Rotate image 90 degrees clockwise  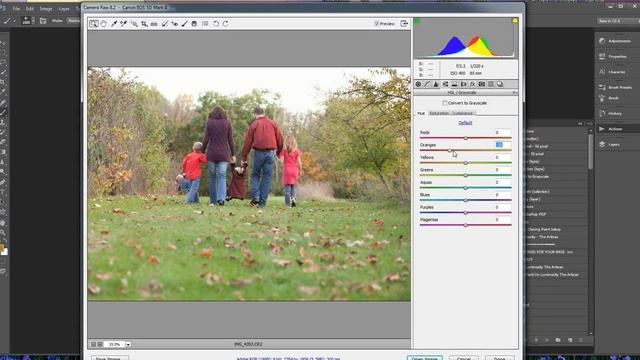tap(225, 24)
